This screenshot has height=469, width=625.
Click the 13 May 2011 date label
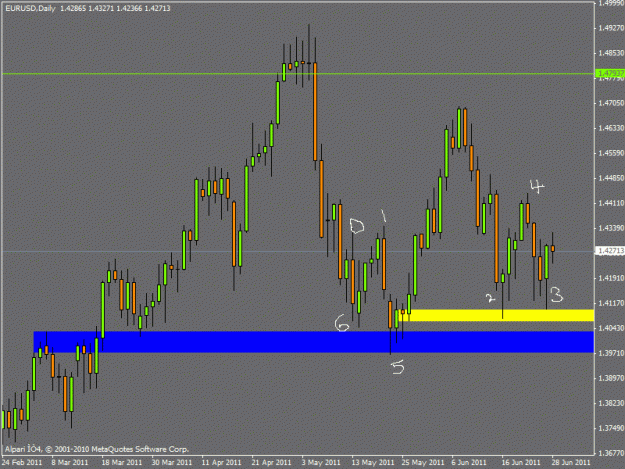click(373, 463)
